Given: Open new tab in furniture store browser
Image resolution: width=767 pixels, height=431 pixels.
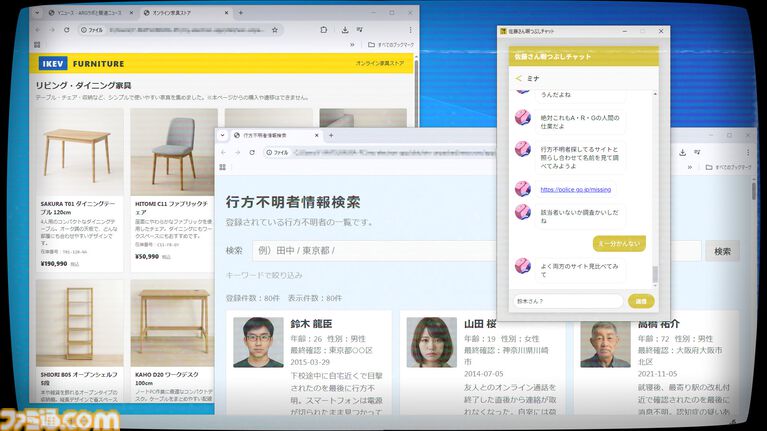Looking at the screenshot, I should click(x=240, y=13).
